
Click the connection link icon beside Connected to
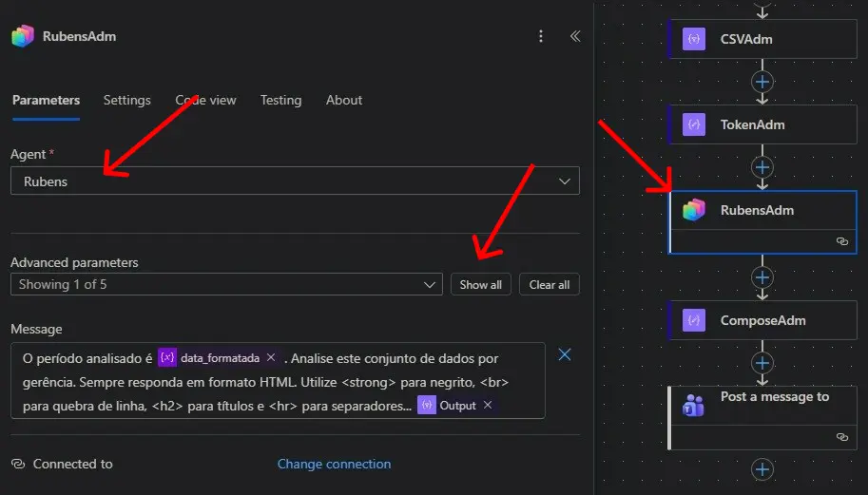[x=18, y=464]
